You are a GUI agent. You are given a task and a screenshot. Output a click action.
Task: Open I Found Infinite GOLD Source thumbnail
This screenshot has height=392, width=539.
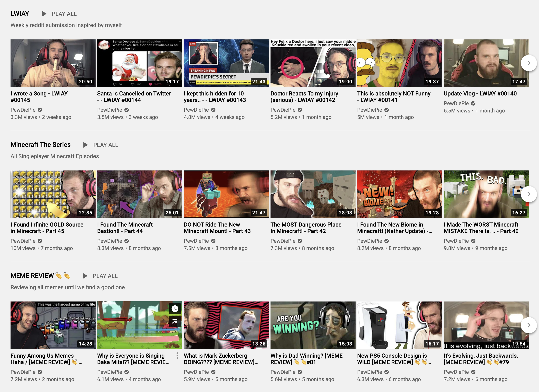pyautogui.click(x=53, y=194)
